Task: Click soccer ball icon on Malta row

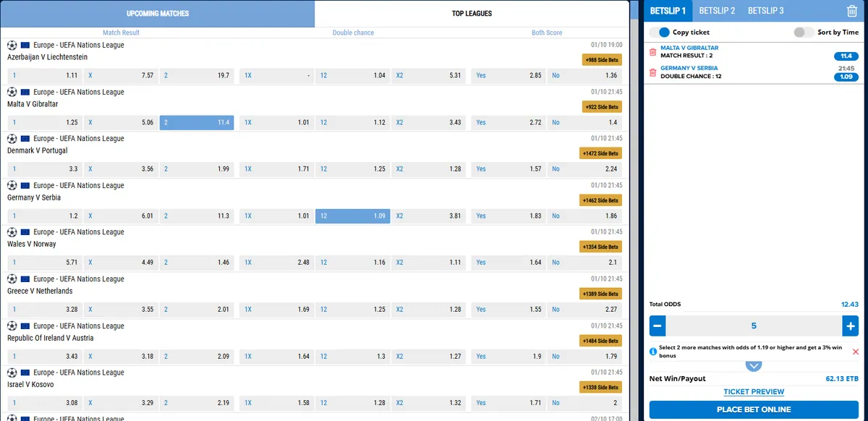Action: [12, 92]
